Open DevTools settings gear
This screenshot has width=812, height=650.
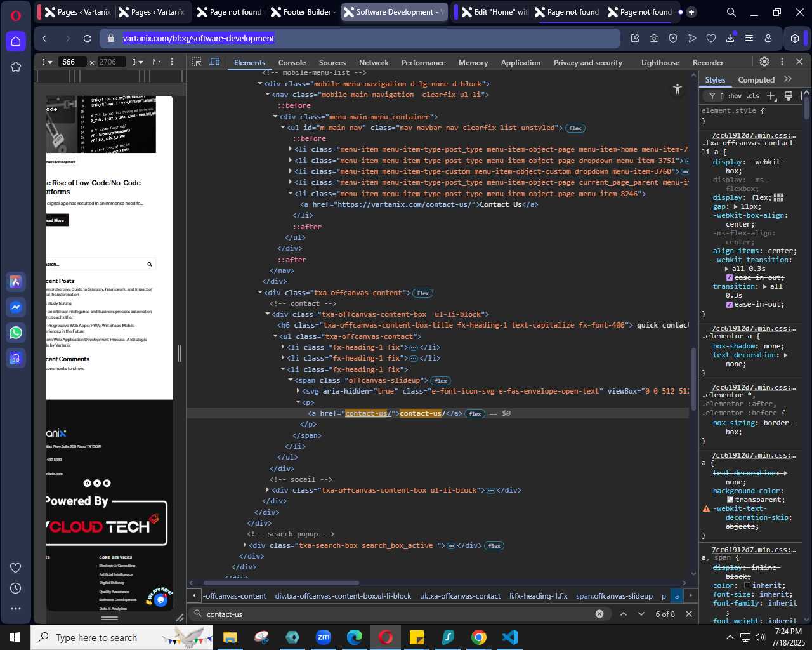tap(764, 62)
